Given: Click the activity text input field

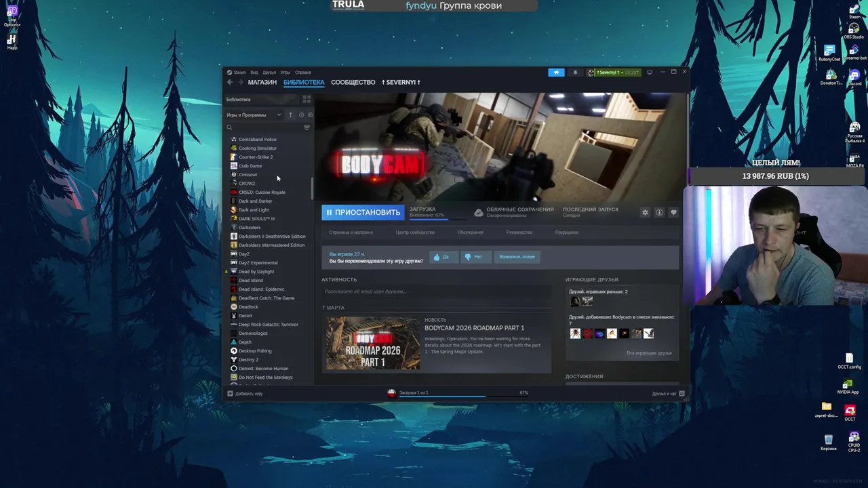Looking at the screenshot, I should (x=436, y=291).
